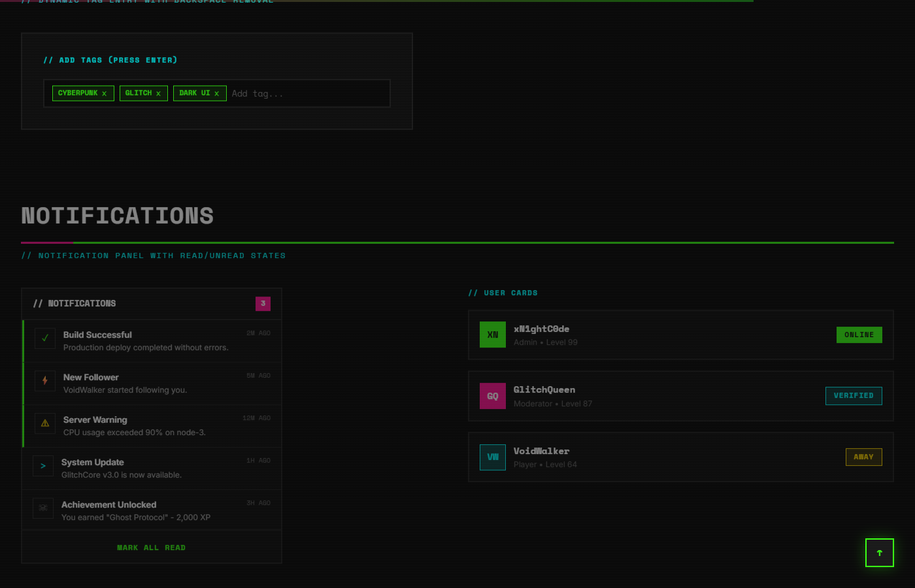Click the New Follower lightning bolt icon
Screen dimensions: 915x588
pyautogui.click(x=45, y=380)
